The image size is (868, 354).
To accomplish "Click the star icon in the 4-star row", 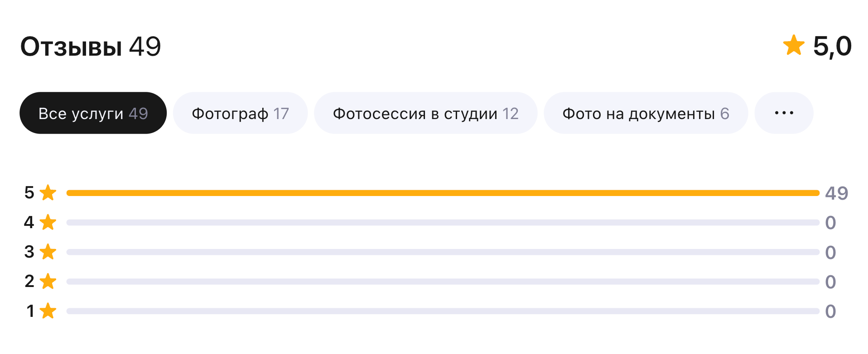I will (47, 222).
